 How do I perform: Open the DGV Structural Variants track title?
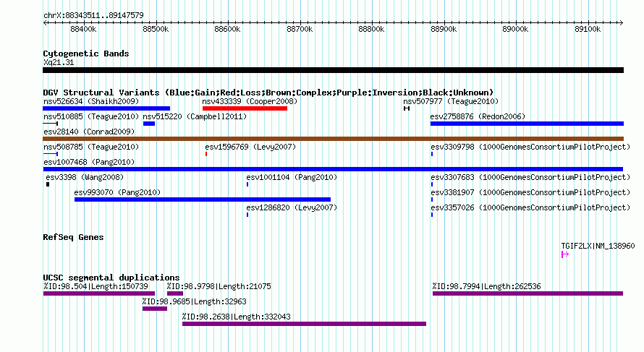(x=268, y=93)
